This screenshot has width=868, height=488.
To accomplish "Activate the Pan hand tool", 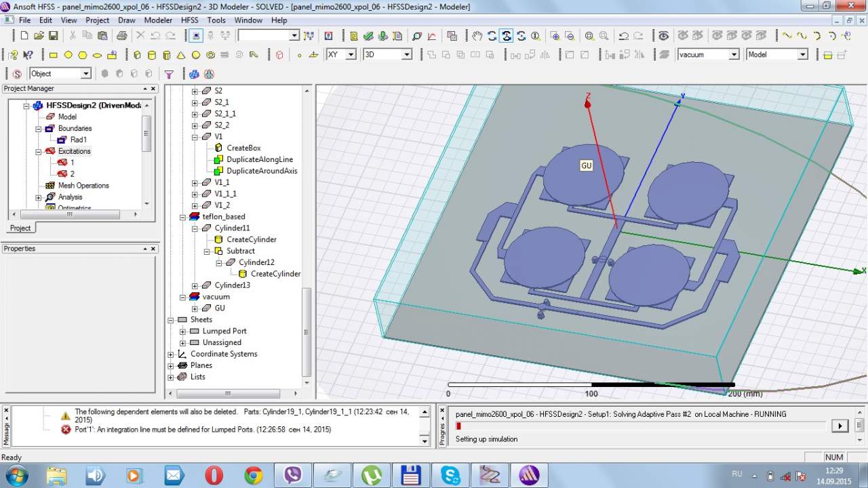I will point(477,36).
